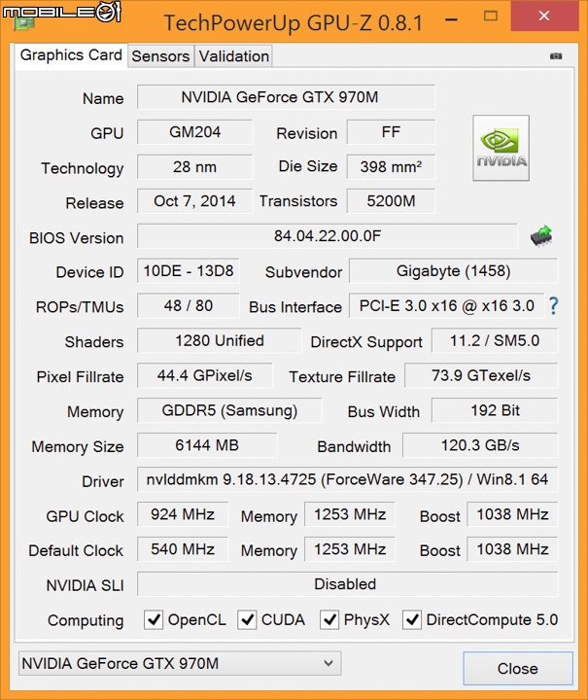This screenshot has height=700, width=588.
Task: Click the Bandwidth value 120.3 GB/s
Action: (480, 445)
